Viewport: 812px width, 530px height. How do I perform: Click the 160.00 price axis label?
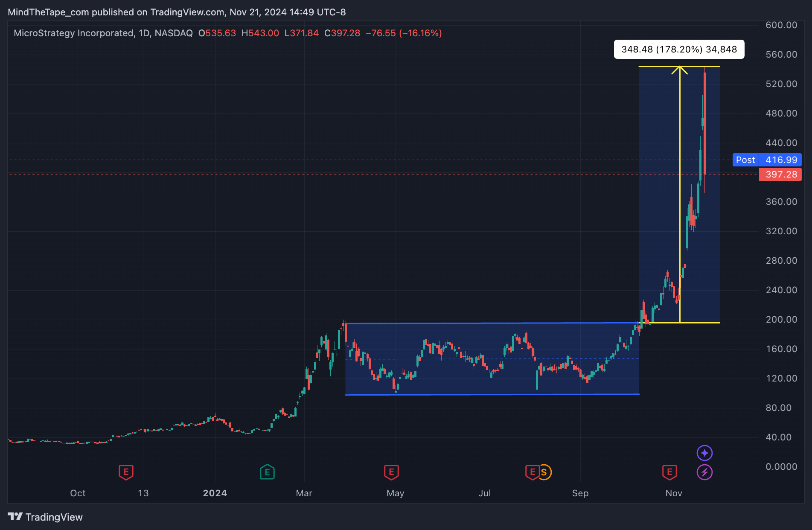click(781, 349)
